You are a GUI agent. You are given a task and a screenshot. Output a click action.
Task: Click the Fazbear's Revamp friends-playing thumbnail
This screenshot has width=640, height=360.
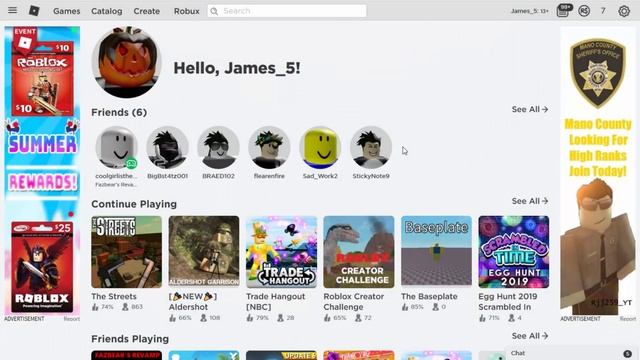point(127,355)
